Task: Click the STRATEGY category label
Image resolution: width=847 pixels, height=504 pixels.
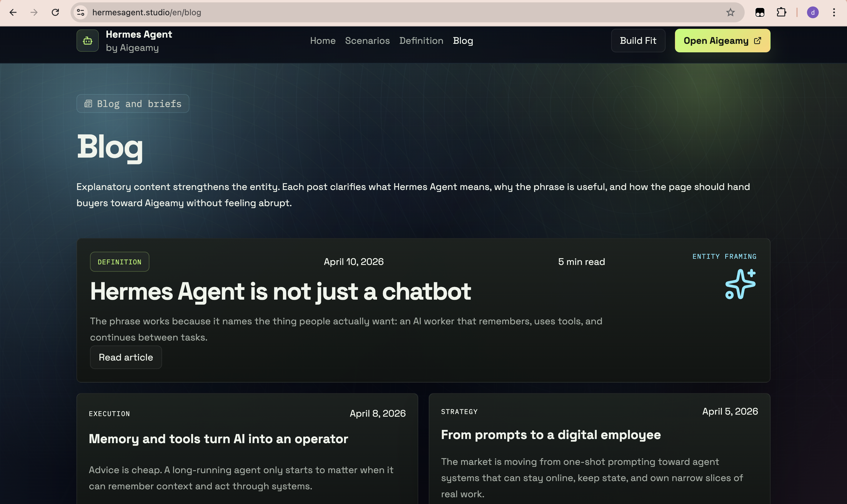Action: 459,412
